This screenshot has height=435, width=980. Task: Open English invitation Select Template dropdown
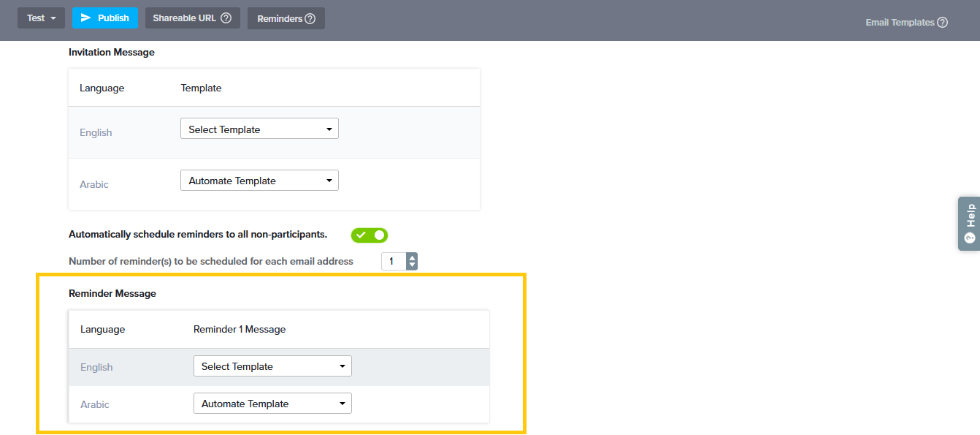(x=259, y=129)
